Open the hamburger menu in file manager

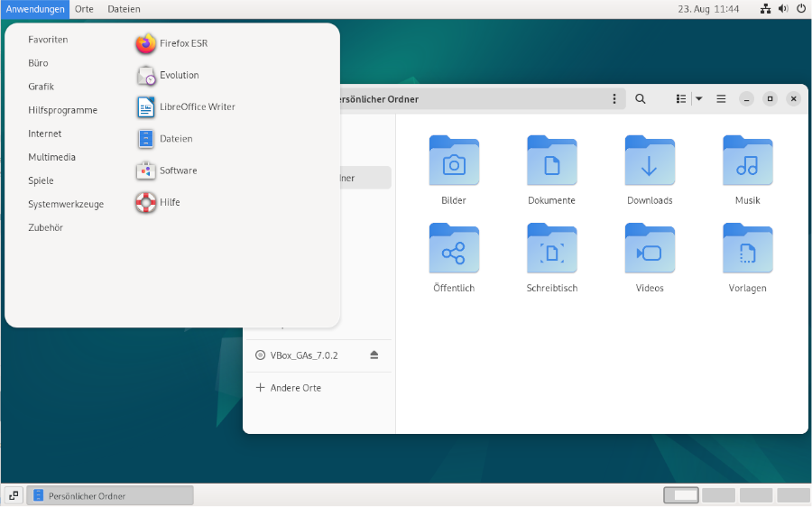[721, 99]
